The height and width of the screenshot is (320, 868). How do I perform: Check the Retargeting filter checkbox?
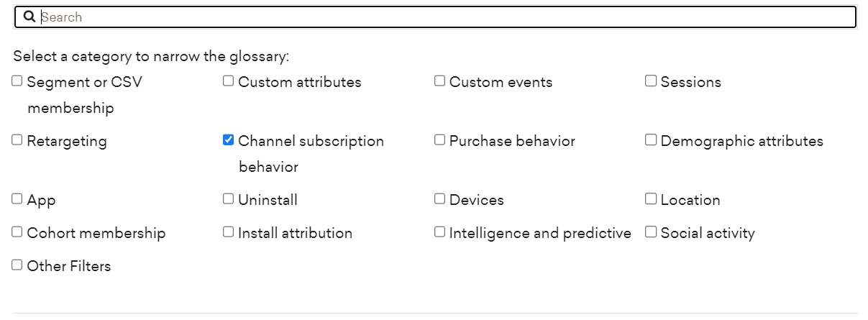(x=17, y=140)
